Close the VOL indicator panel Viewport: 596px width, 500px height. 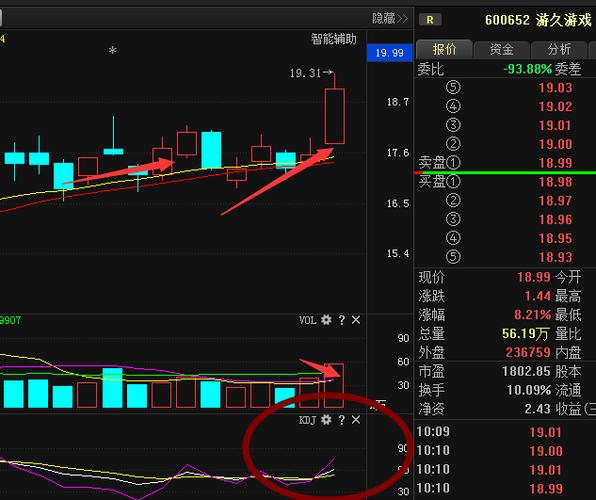click(x=356, y=320)
